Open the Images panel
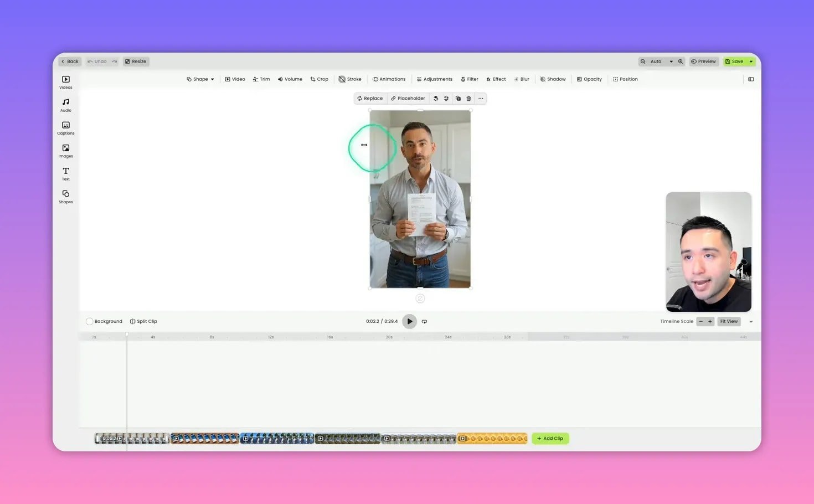The width and height of the screenshot is (814, 504). [x=65, y=151]
